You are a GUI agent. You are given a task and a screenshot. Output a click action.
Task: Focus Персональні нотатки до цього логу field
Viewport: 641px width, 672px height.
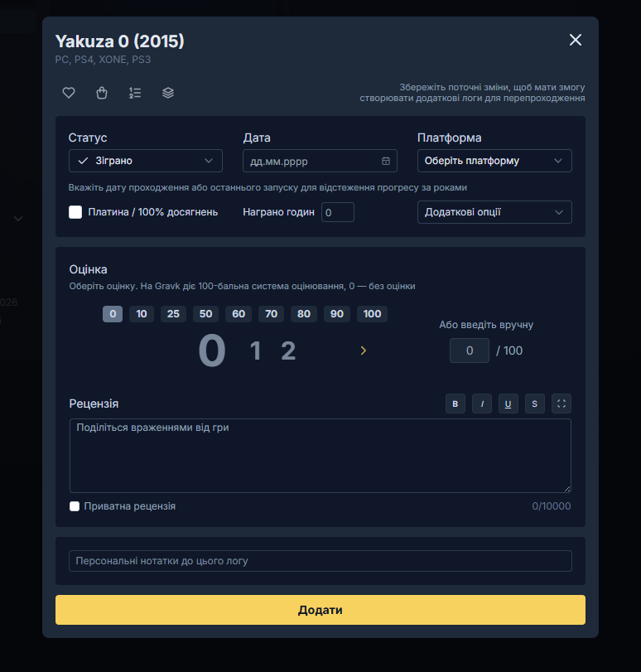click(x=320, y=561)
